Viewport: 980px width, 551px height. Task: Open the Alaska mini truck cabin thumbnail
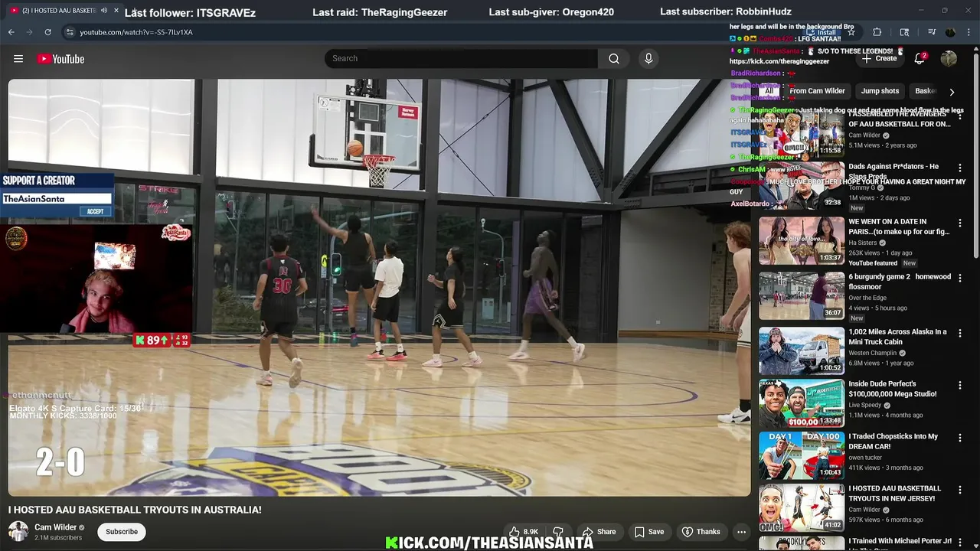tap(802, 350)
